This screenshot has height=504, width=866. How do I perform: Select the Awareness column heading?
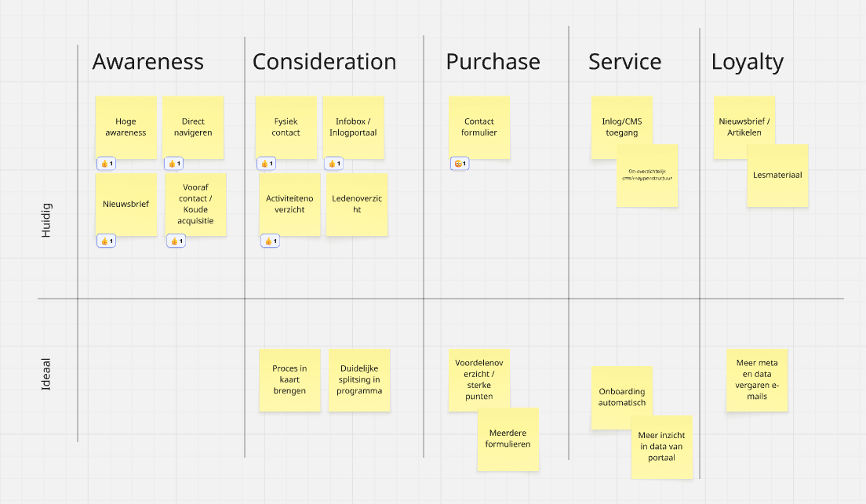pos(147,62)
